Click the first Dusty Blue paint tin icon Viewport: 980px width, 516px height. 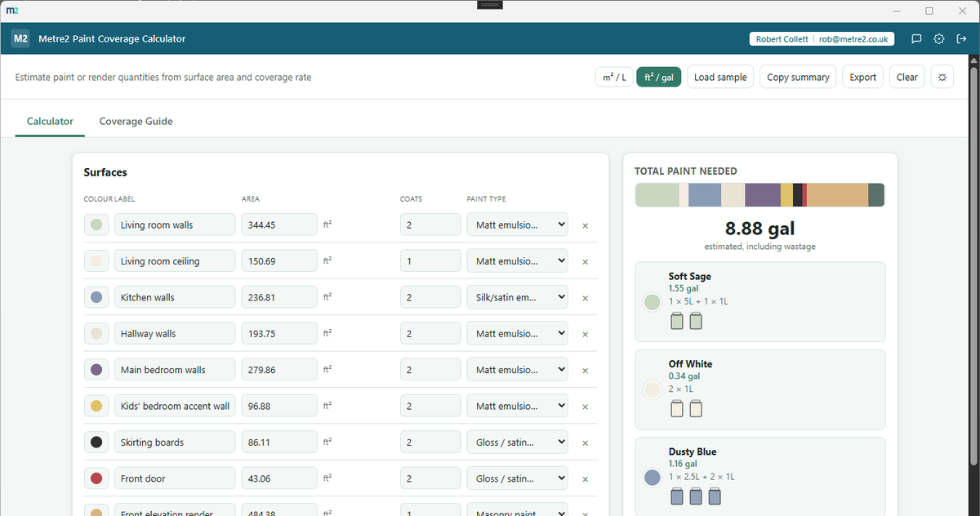coord(676,496)
